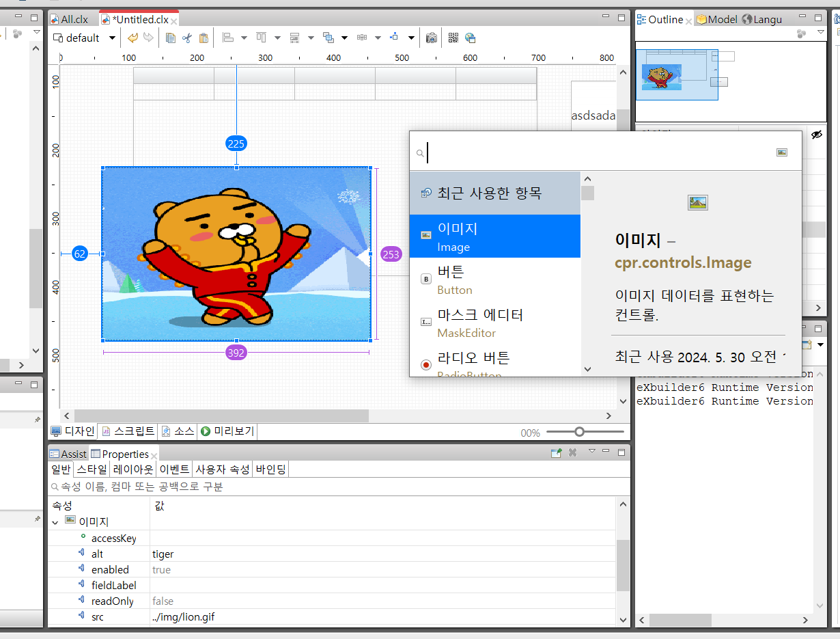The width and height of the screenshot is (840, 639).
Task: Open the 스타일 properties tab
Action: pyautogui.click(x=91, y=469)
